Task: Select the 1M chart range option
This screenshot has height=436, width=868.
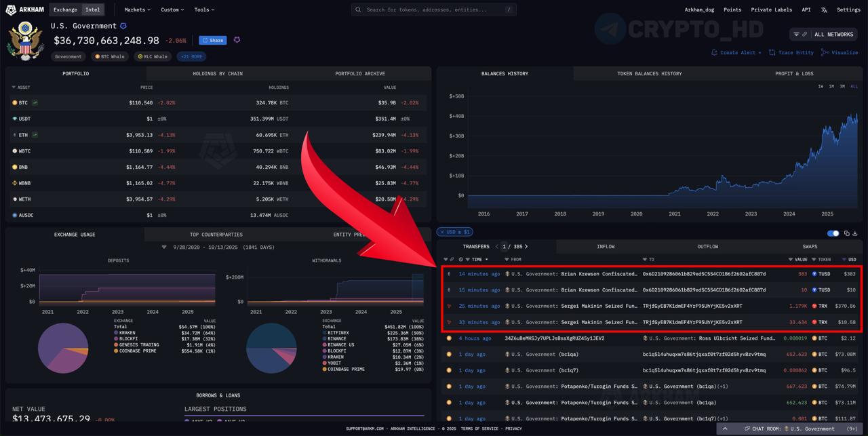Action: (831, 87)
